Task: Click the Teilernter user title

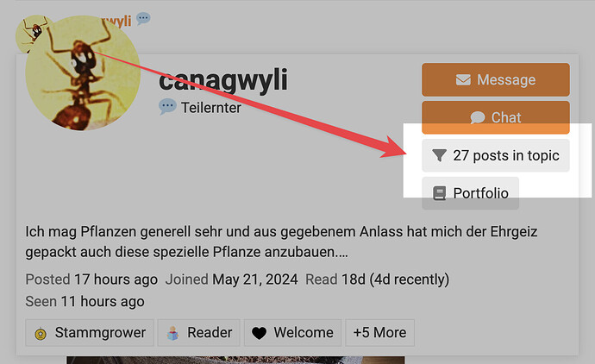Action: click(x=211, y=108)
